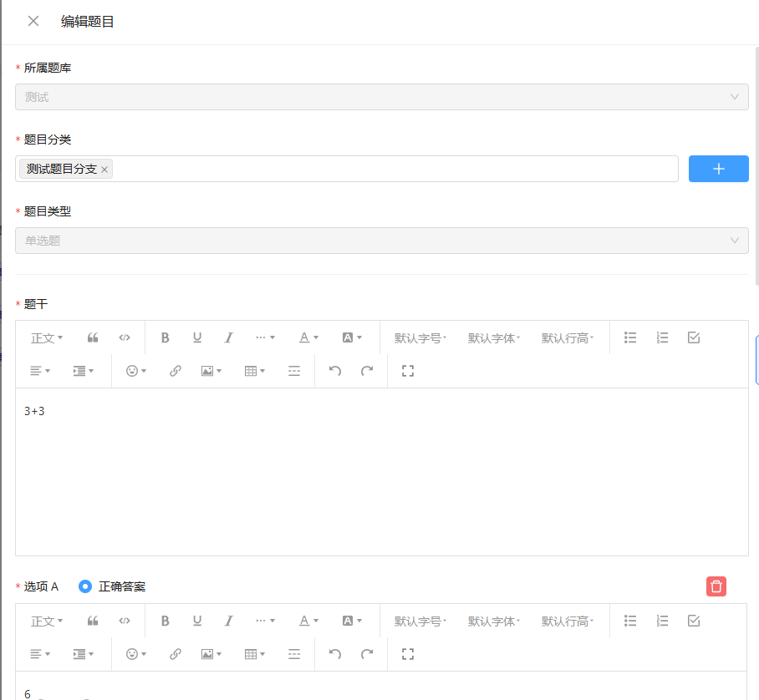The image size is (759, 700).
Task: Click the blue plus button to add category
Action: (718, 169)
